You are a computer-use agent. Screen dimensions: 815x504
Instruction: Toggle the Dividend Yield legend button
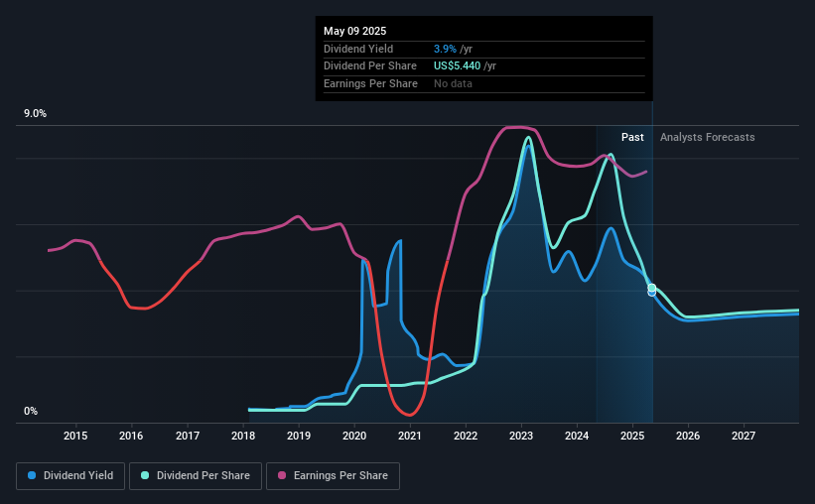pyautogui.click(x=70, y=476)
